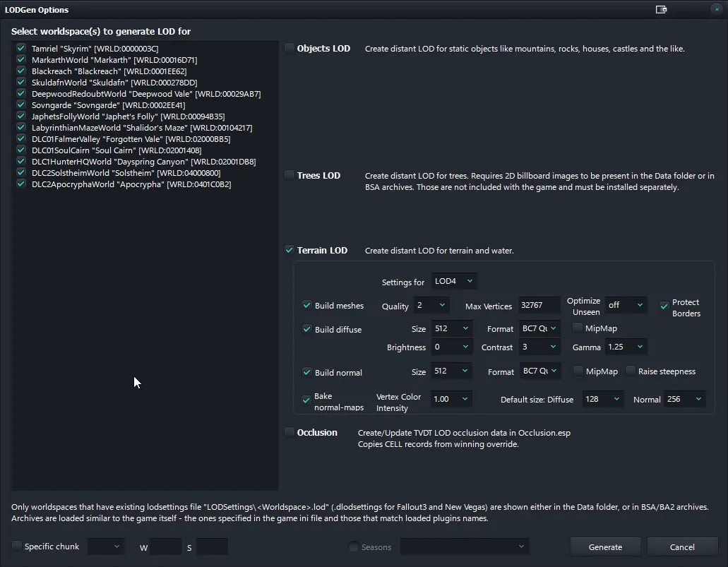The width and height of the screenshot is (728, 567).
Task: Enable Objects LOD option
Action: pyautogui.click(x=290, y=48)
